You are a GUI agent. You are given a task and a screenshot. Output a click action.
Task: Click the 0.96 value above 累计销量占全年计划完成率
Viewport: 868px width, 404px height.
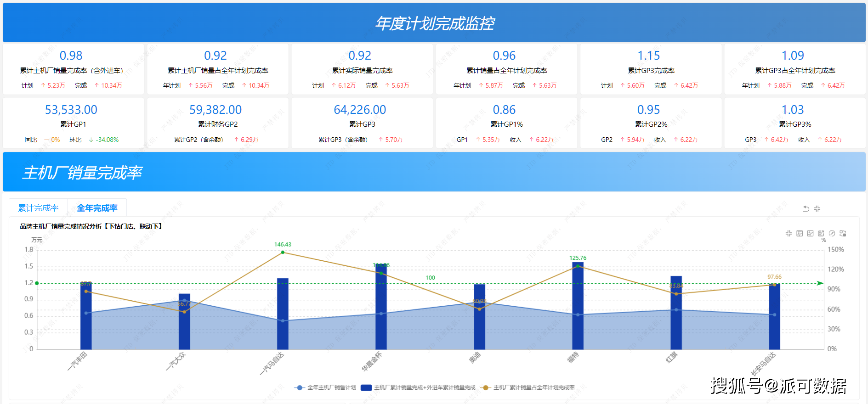point(504,56)
